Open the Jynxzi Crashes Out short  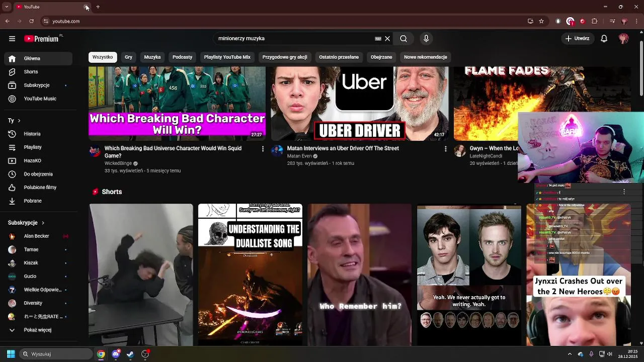point(578,275)
